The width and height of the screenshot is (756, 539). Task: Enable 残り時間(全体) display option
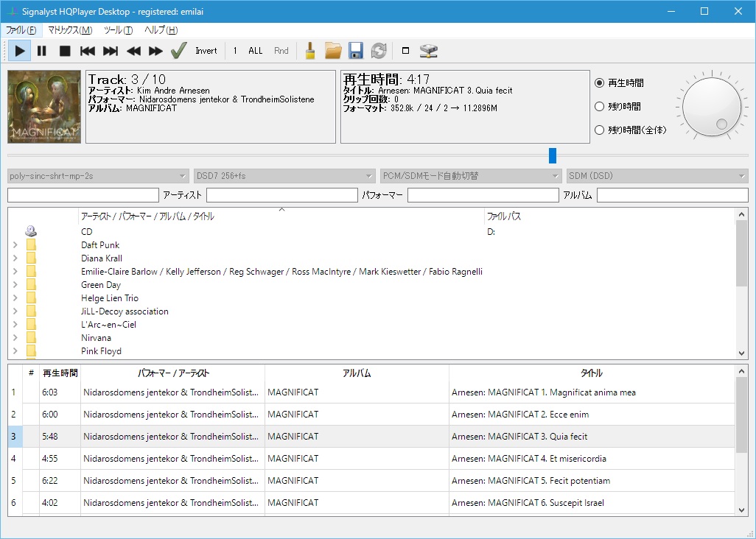(x=601, y=129)
